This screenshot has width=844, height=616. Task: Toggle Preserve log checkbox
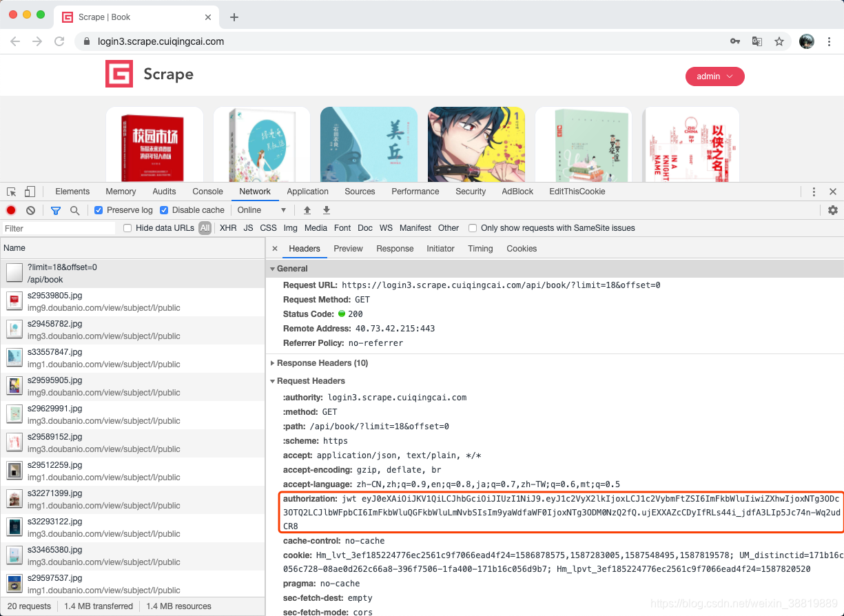point(99,210)
